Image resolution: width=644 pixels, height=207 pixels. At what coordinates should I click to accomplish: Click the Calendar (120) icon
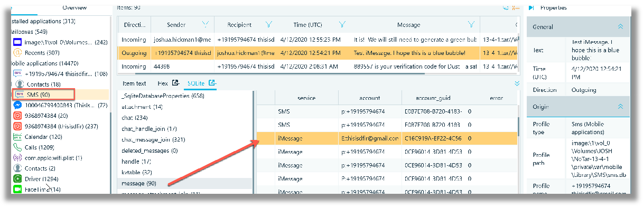pyautogui.click(x=17, y=137)
